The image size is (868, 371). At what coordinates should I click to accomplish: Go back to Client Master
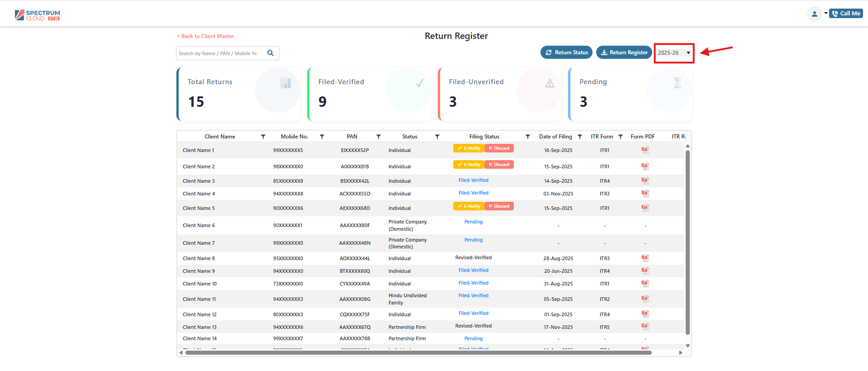click(x=205, y=36)
